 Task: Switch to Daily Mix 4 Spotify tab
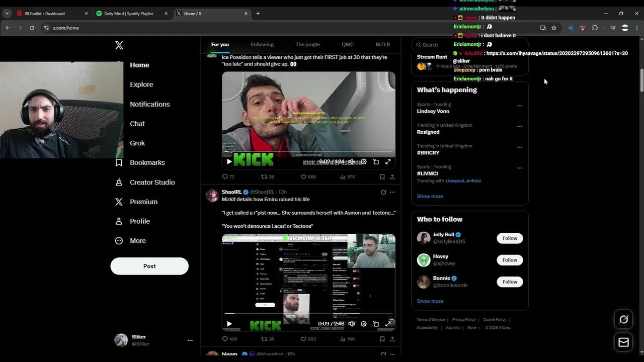[x=132, y=14]
